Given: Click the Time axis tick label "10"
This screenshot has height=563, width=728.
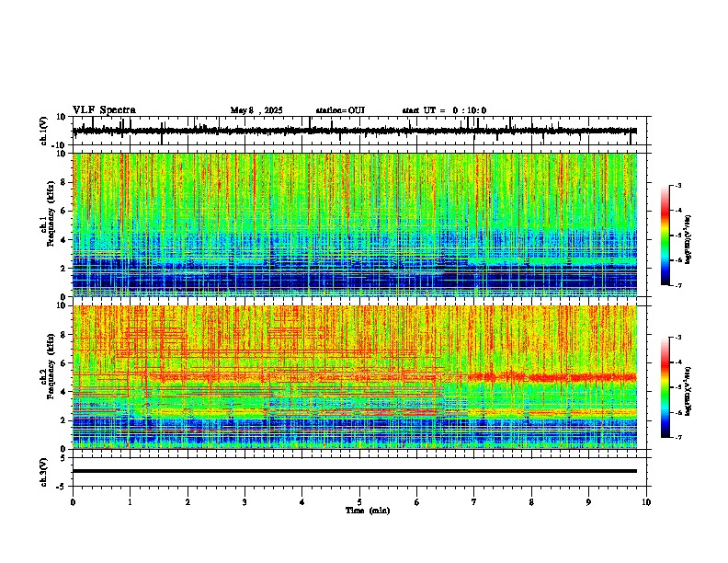Looking at the screenshot, I should (646, 502).
